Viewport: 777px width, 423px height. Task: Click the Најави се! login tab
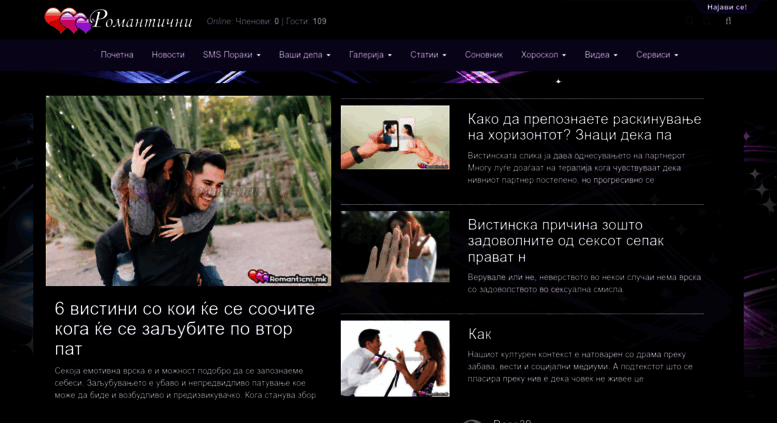[726, 7]
